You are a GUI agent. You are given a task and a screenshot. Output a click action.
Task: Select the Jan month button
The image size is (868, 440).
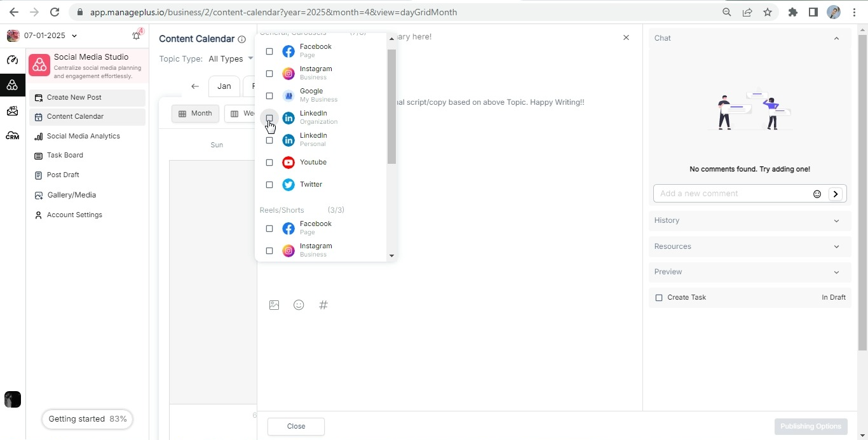tap(224, 86)
